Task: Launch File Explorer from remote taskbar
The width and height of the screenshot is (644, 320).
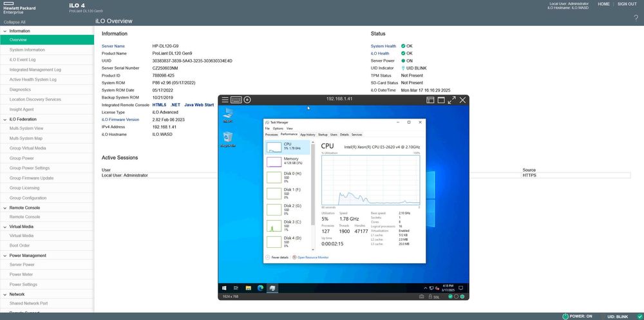Action: click(x=248, y=288)
